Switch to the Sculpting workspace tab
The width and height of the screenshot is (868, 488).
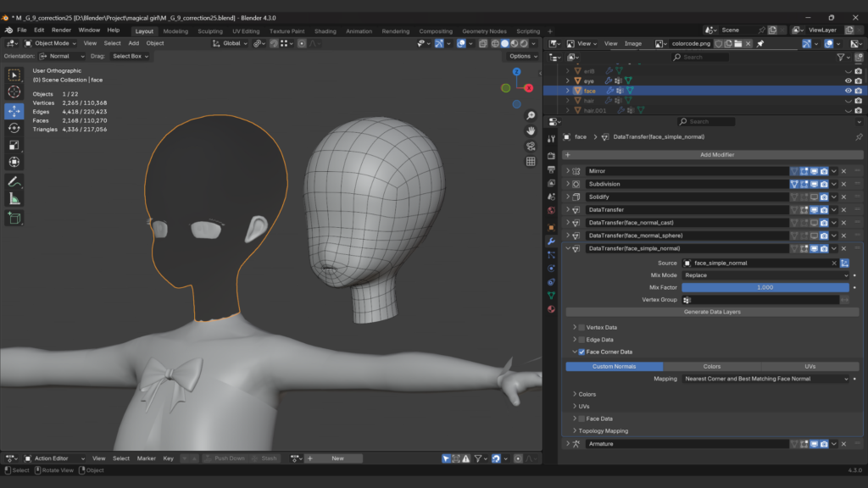(x=209, y=31)
